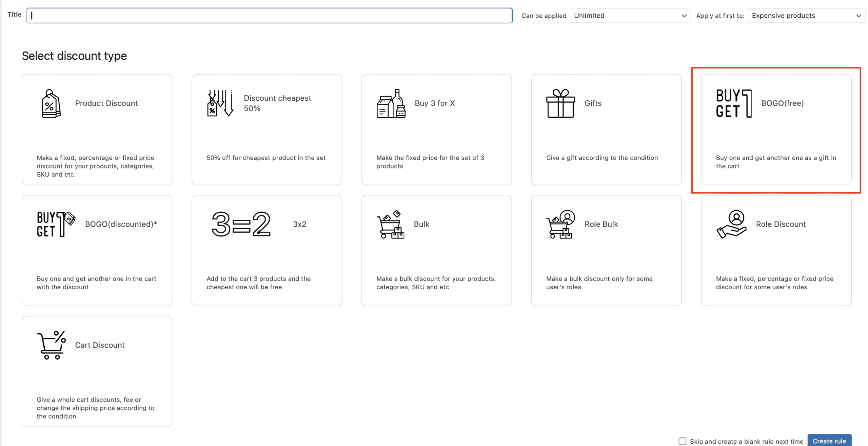Expand the Apply at first to dropdown

[x=806, y=16]
